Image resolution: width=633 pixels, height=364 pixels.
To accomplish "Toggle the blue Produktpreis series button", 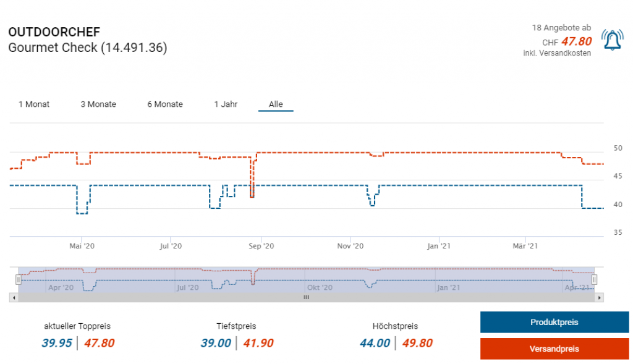I will (554, 322).
